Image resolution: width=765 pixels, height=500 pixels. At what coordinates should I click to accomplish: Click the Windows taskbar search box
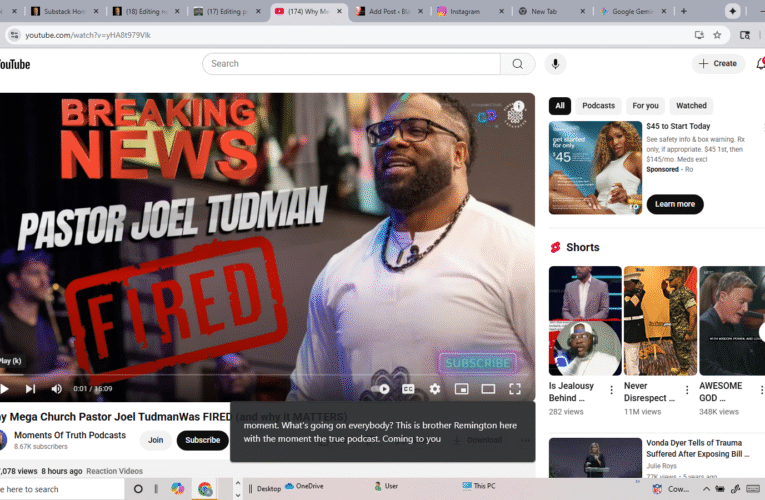[61, 489]
